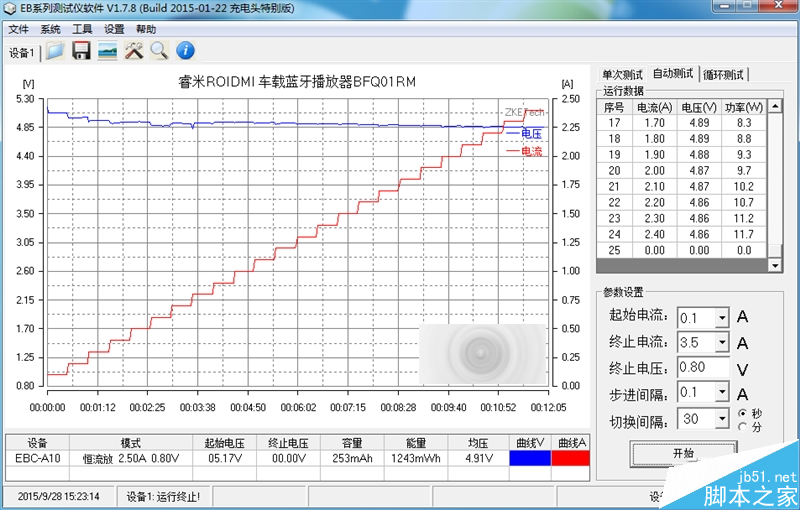Screen dimensions: 800x510
Task: Open the 文件 menu
Action: 18,29
